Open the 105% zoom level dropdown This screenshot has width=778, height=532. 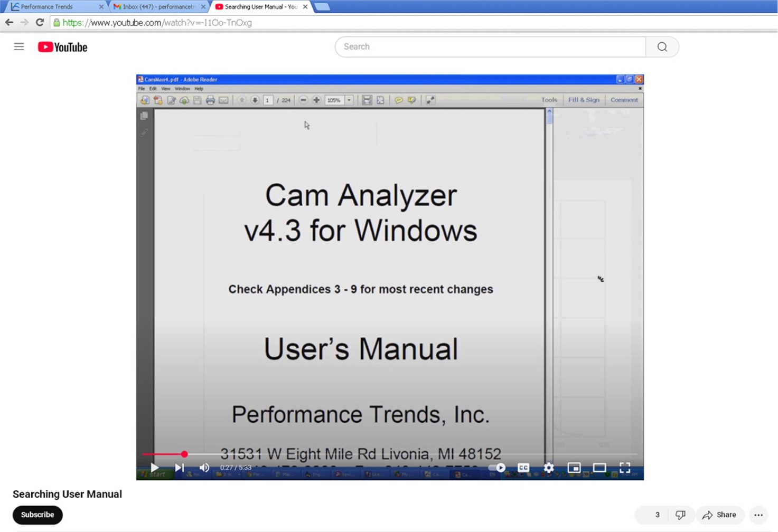tap(349, 100)
